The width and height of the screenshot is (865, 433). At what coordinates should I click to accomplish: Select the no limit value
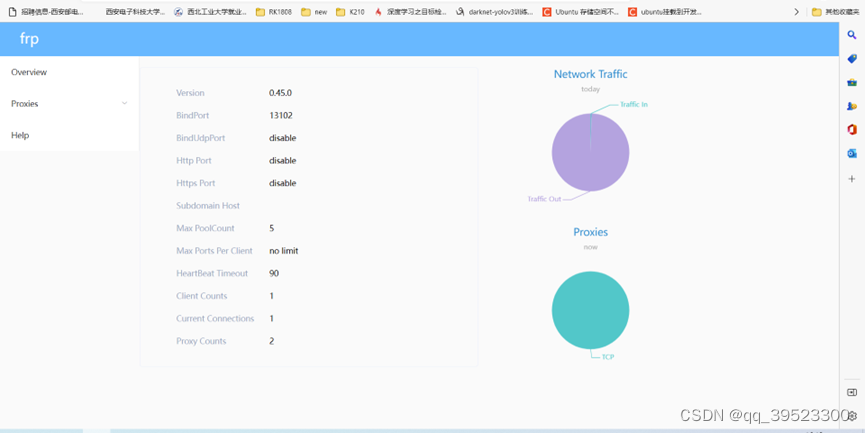coord(284,251)
